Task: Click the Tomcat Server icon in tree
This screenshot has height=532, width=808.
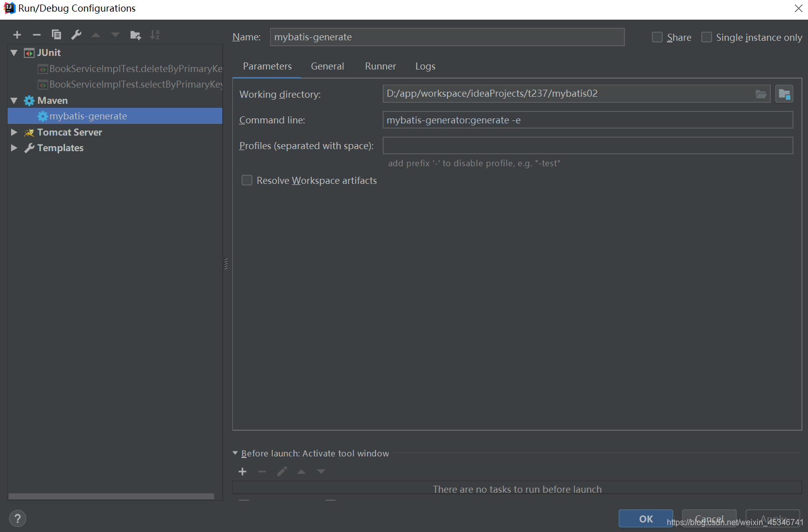Action: [x=29, y=132]
